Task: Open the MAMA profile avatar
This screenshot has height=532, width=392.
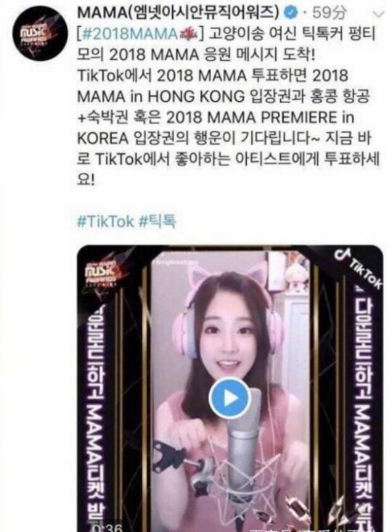Action: [x=41, y=33]
